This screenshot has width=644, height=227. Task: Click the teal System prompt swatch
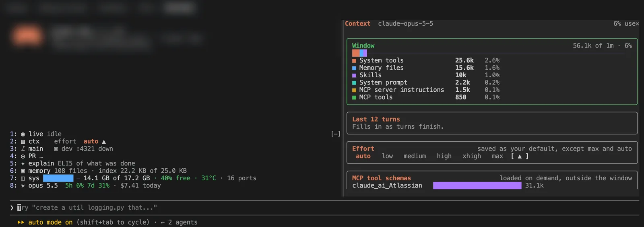point(354,83)
